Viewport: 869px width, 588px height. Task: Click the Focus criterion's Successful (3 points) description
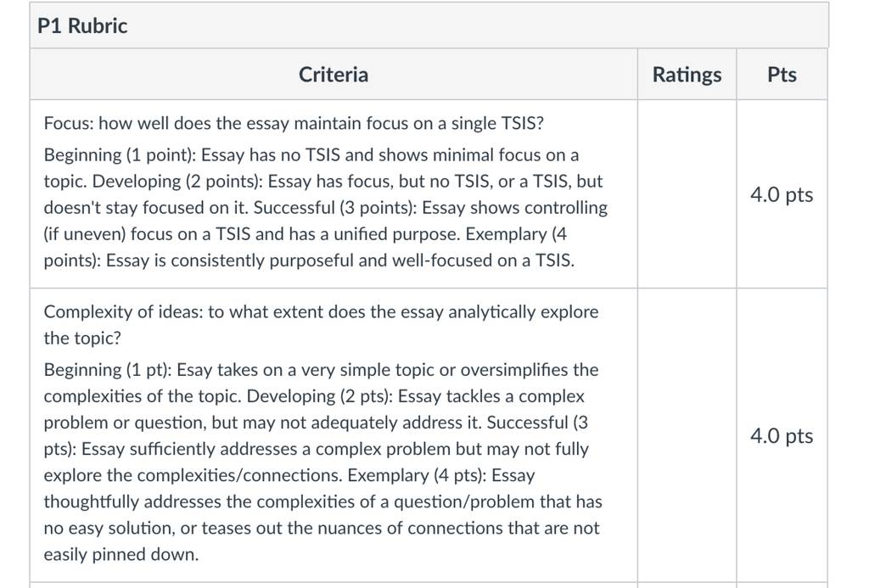[325, 221]
